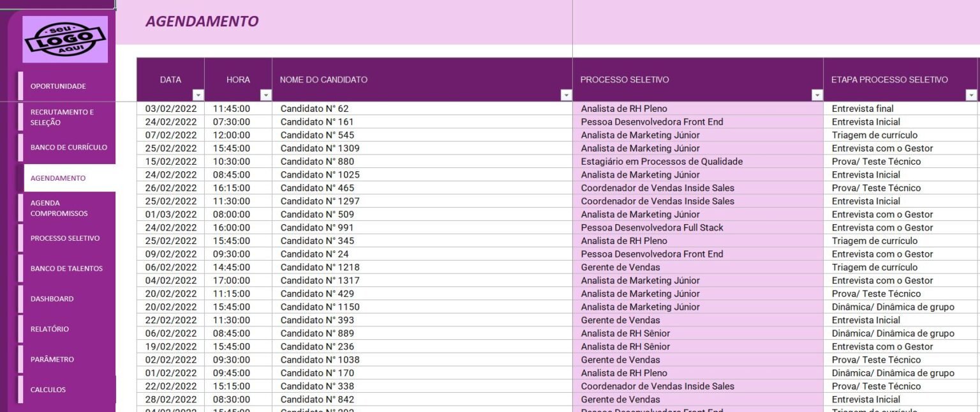This screenshot has height=412, width=980.
Task: Select the cell 'Candidato N° 509'
Action: click(422, 214)
